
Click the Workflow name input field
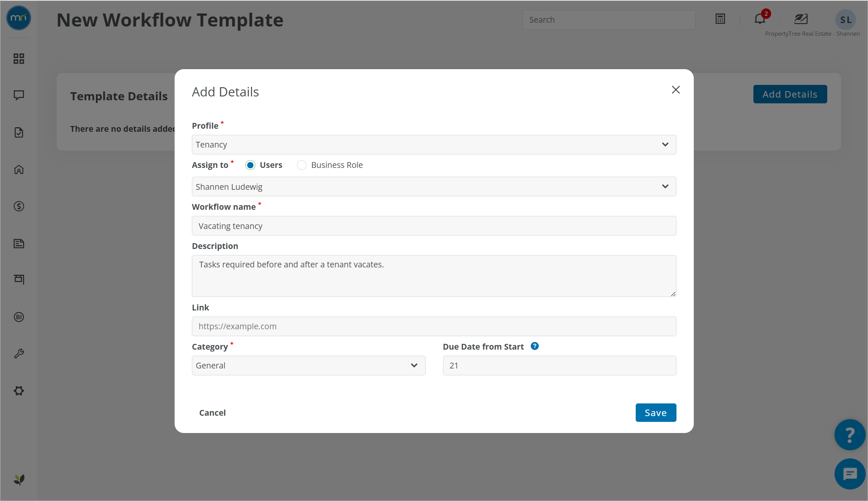tap(434, 226)
